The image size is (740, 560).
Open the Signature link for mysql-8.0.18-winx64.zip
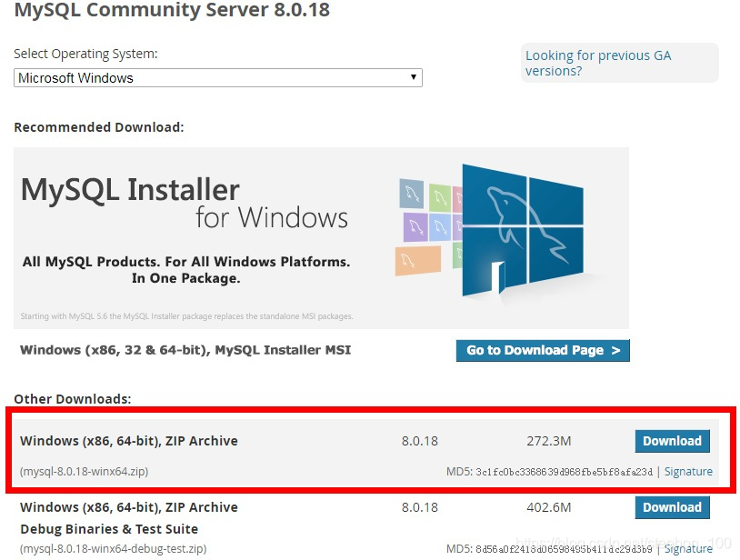[688, 471]
